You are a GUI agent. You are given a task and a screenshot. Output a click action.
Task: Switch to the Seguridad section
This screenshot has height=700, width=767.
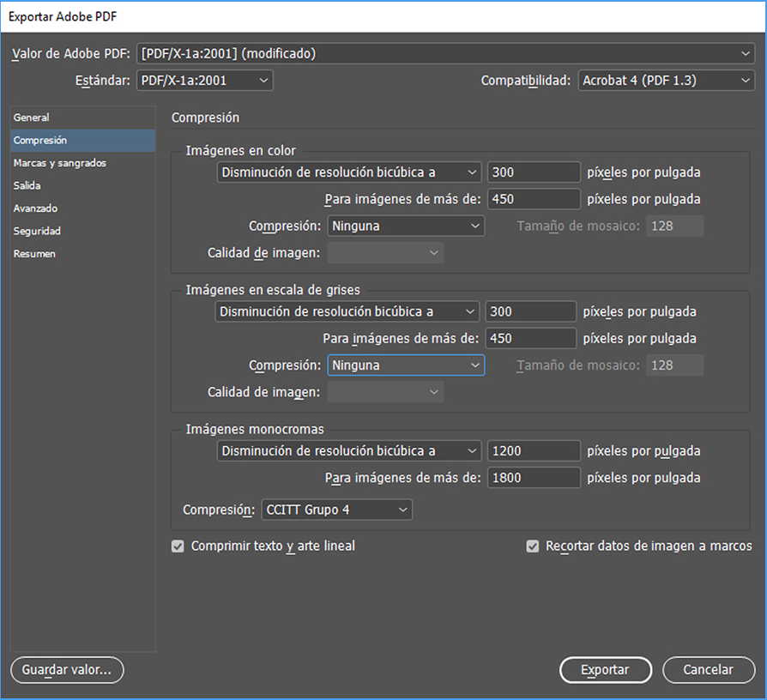click(82, 231)
